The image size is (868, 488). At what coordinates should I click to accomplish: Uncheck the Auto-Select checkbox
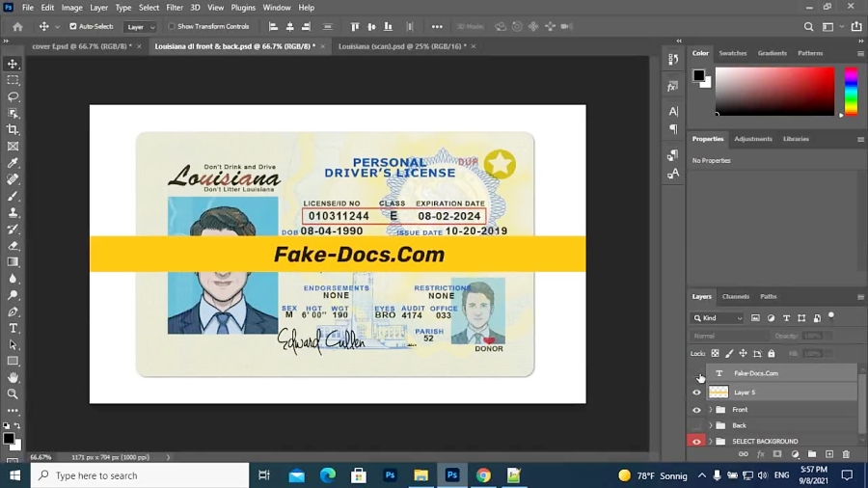[73, 27]
